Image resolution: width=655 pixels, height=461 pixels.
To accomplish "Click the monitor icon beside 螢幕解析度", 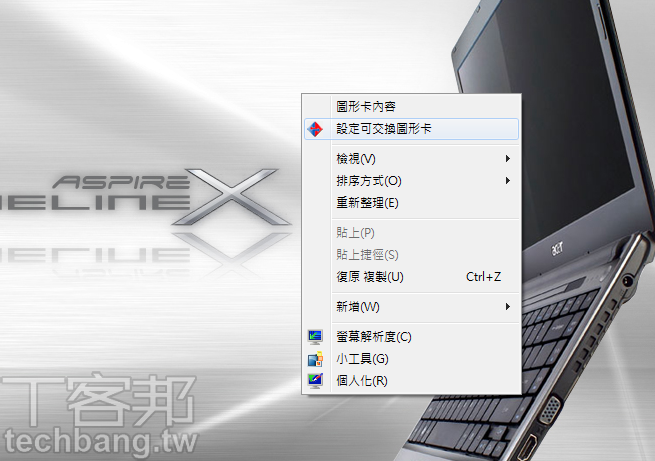I will [x=315, y=337].
